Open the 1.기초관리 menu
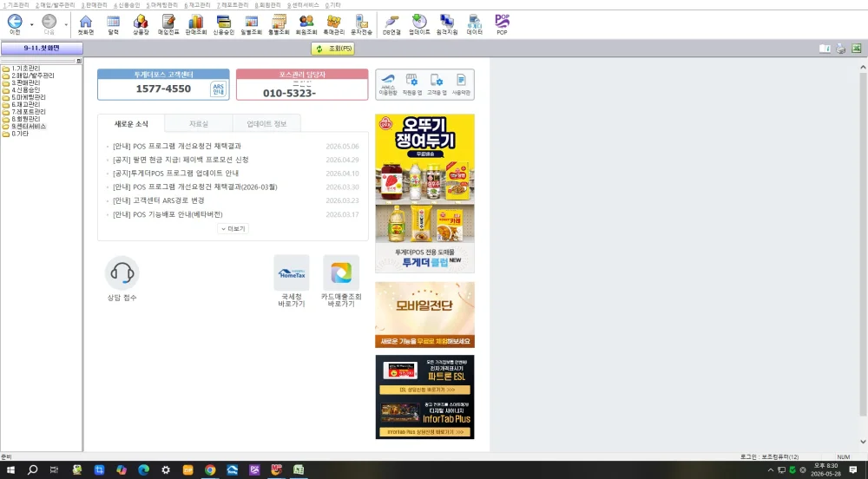This screenshot has height=479, width=868. click(x=16, y=5)
